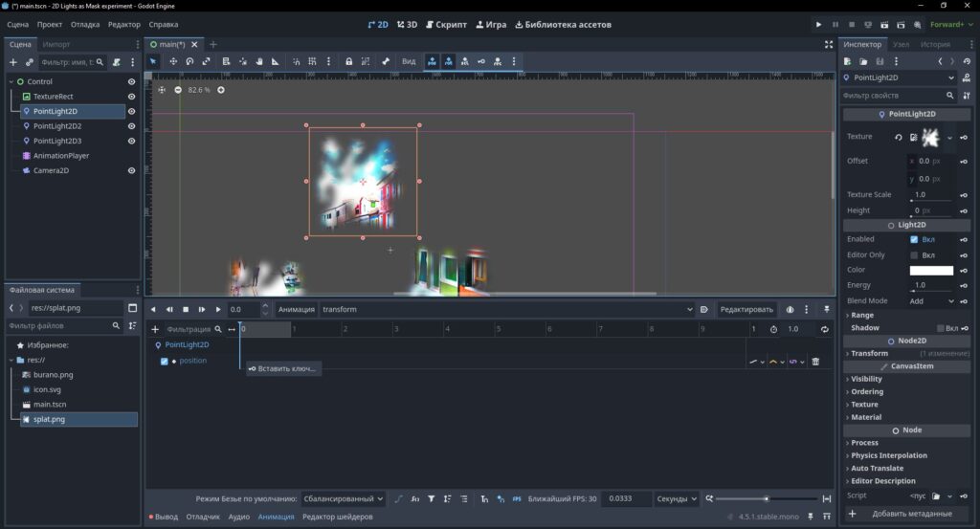Open the white Color swatch picker
The height and width of the screenshot is (529, 980).
coord(931,271)
